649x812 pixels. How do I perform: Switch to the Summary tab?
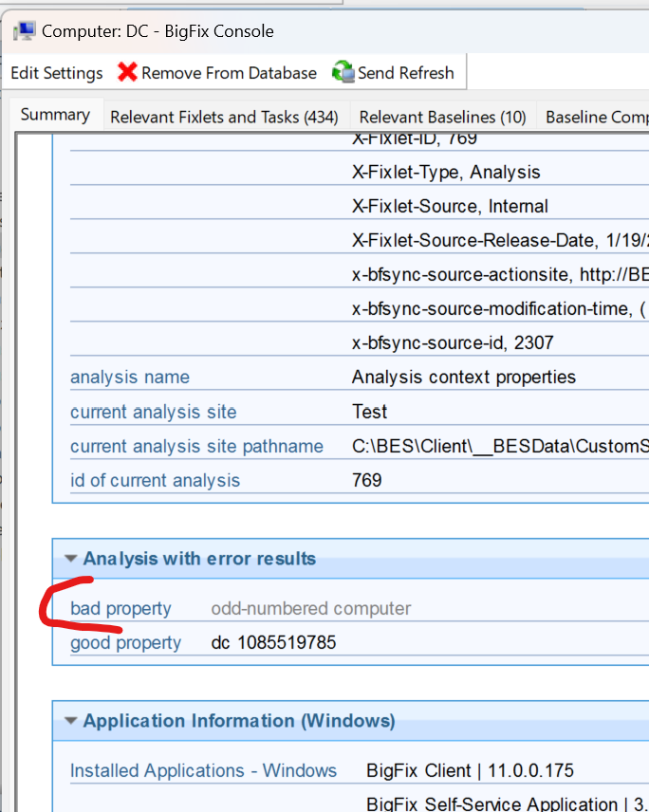coord(55,115)
